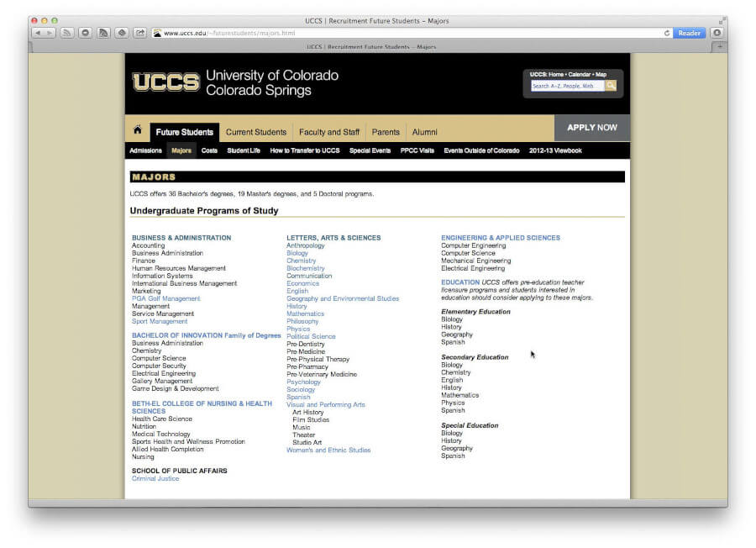Click the Home link in the header box
The image size is (756, 548).
coord(556,74)
